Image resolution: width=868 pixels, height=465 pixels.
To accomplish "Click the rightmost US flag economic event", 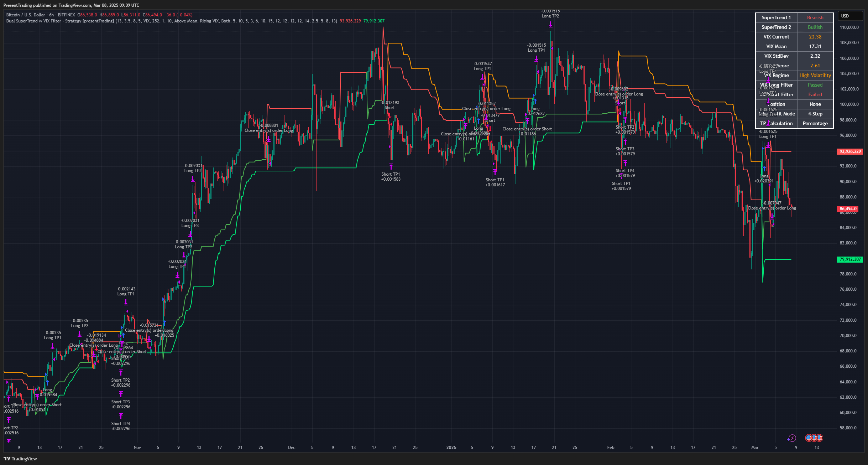I will pyautogui.click(x=820, y=438).
